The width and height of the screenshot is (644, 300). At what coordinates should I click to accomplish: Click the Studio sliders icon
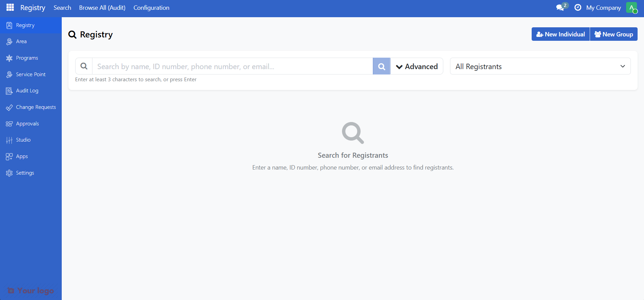[x=9, y=140]
